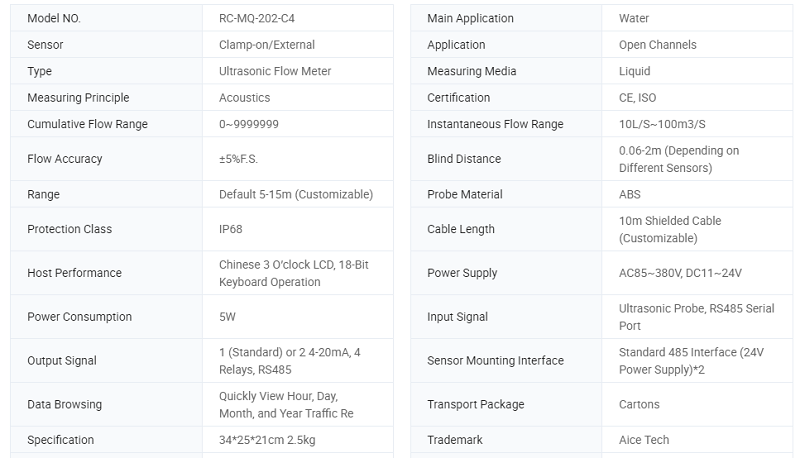Select the AC85~380V power supply value
The height and width of the screenshot is (458, 800).
tap(680, 273)
